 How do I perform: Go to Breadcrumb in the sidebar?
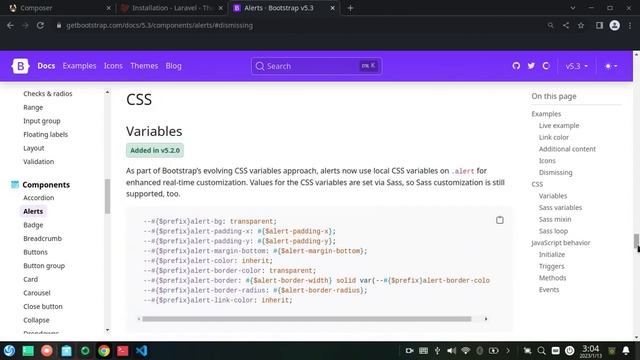point(42,238)
